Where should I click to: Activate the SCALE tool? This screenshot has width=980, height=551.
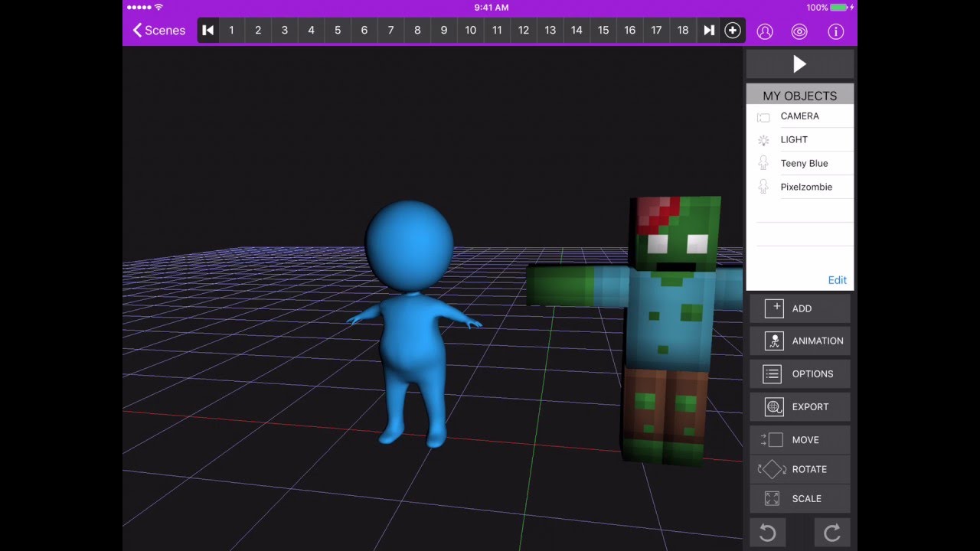point(800,498)
